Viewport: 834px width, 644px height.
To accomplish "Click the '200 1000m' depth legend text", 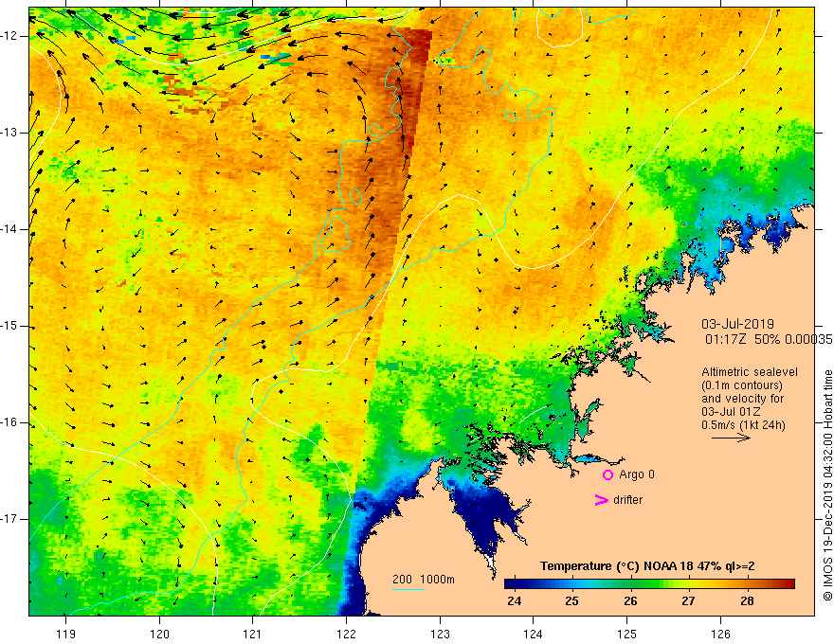I will coord(424,580).
